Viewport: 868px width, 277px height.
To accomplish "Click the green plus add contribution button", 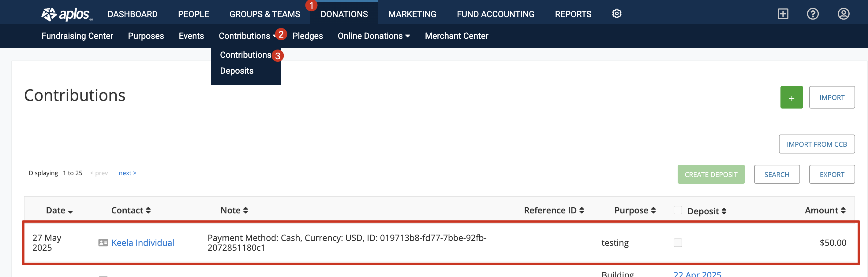I will (x=791, y=97).
